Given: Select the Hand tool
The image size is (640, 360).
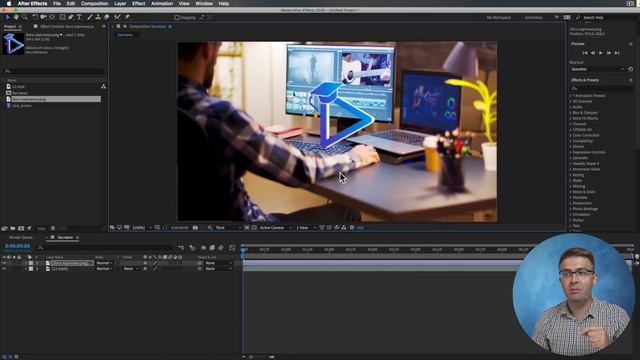Looking at the screenshot, I should 16,17.
